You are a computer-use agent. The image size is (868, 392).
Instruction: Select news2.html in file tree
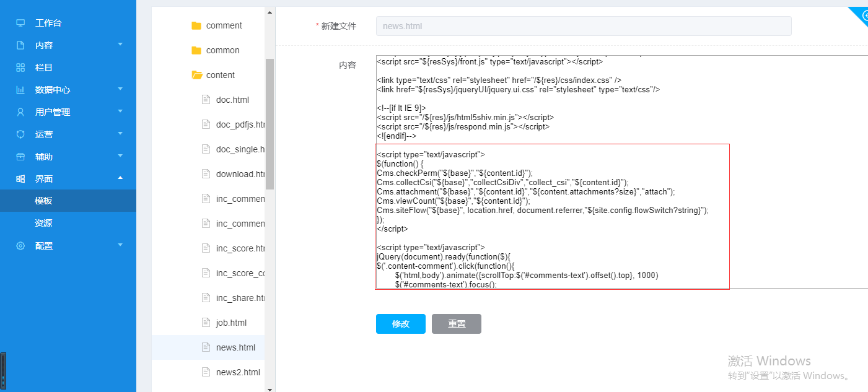point(238,372)
